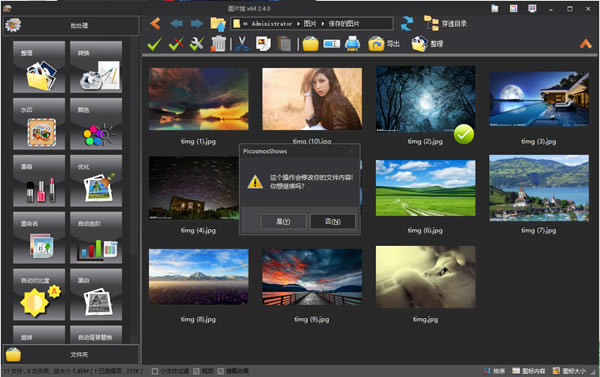Click the monitor icon in the title bar

point(532,8)
